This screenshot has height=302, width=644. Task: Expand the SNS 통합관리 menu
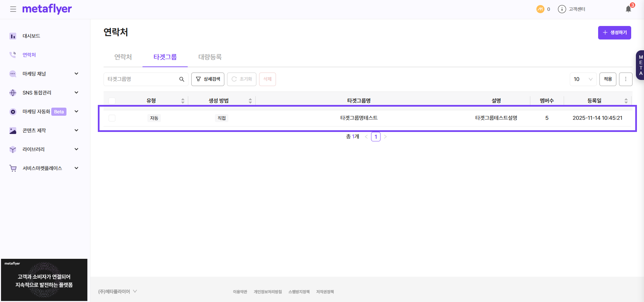76,92
